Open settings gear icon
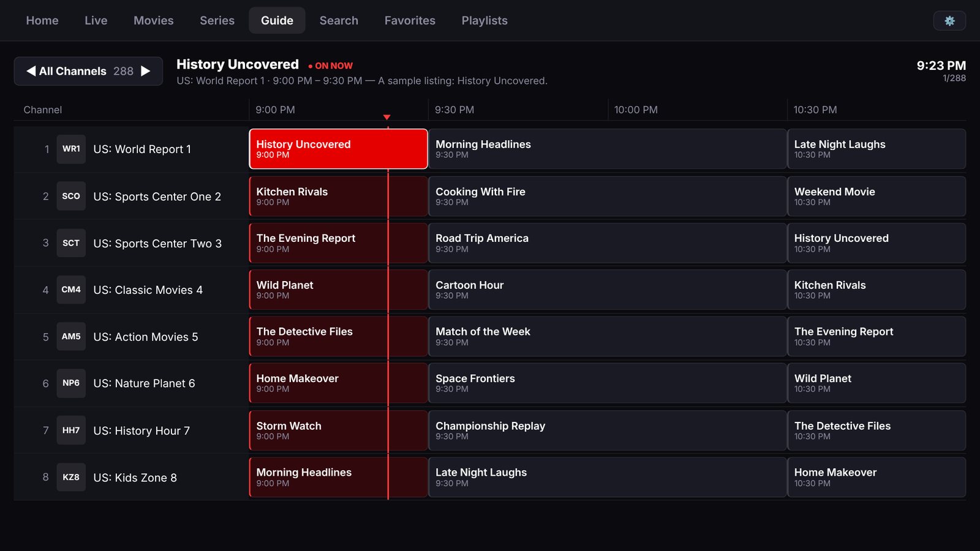980x551 pixels. 949,21
